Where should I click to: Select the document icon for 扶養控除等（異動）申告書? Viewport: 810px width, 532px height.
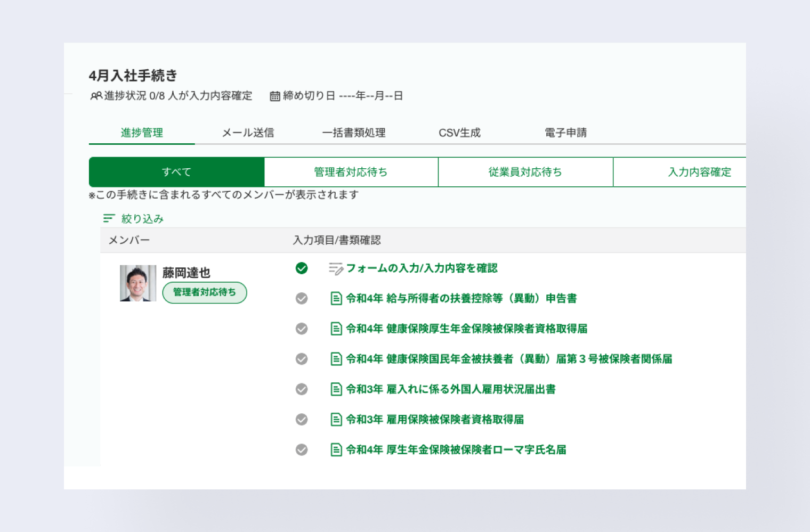point(336,299)
